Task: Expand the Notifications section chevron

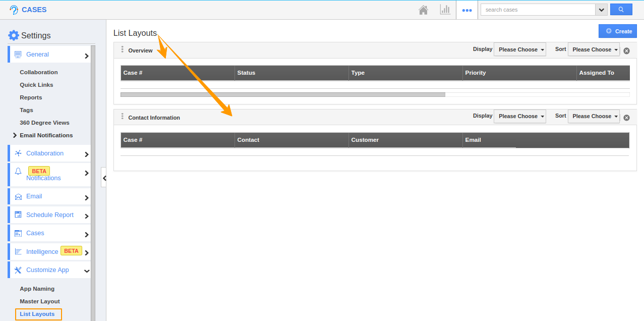Action: [87, 173]
